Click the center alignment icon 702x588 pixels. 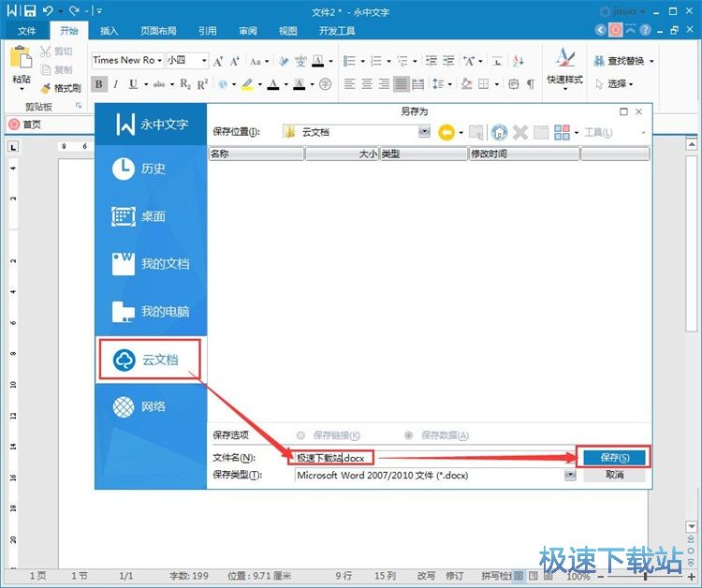tap(367, 83)
